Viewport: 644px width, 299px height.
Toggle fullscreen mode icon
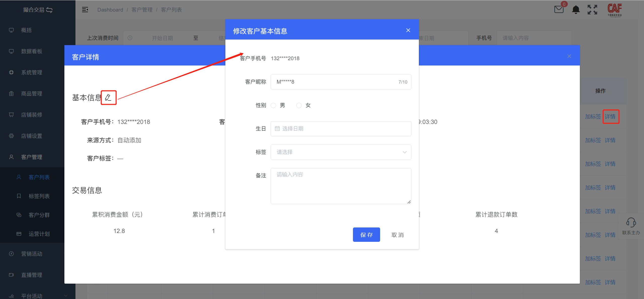(x=592, y=10)
